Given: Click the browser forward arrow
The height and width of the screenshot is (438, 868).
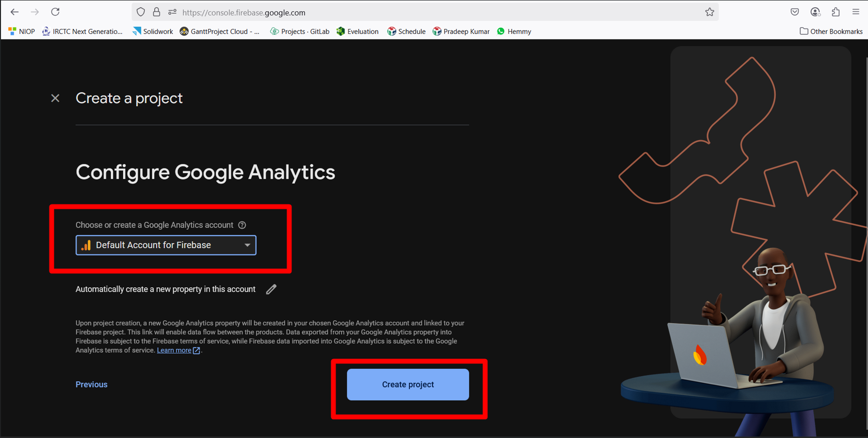Looking at the screenshot, I should (x=35, y=12).
